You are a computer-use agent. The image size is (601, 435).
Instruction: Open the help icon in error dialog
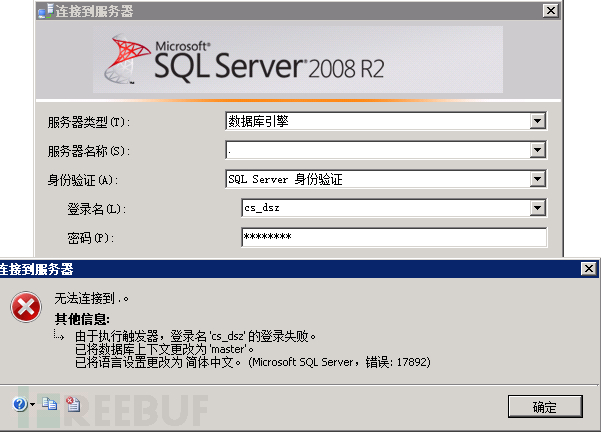click(x=20, y=404)
